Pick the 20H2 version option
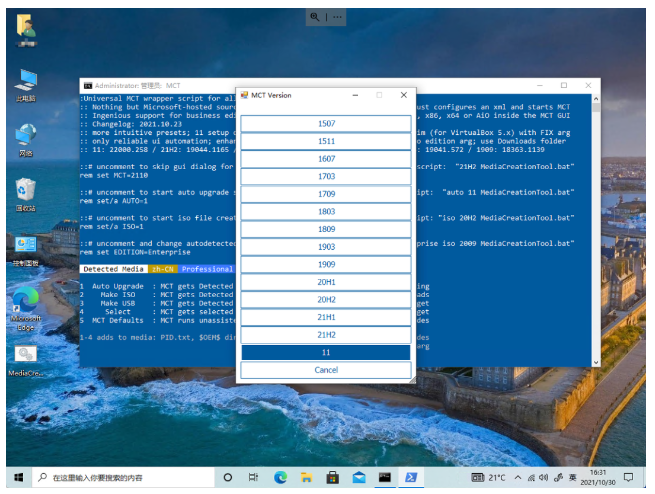The height and width of the screenshot is (494, 655). tap(326, 300)
